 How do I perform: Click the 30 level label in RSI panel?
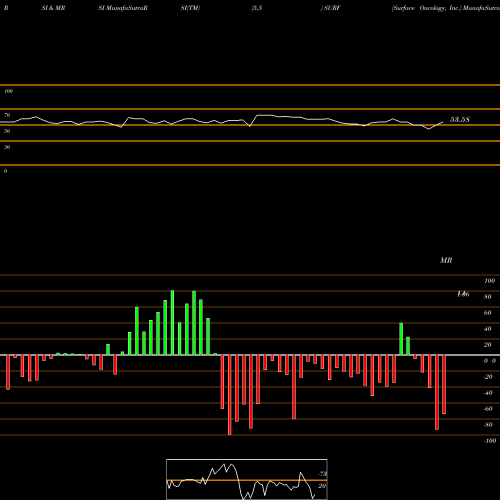(7, 147)
